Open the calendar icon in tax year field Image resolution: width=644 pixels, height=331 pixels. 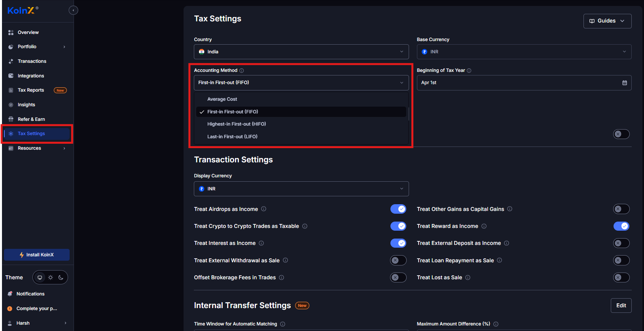625,83
